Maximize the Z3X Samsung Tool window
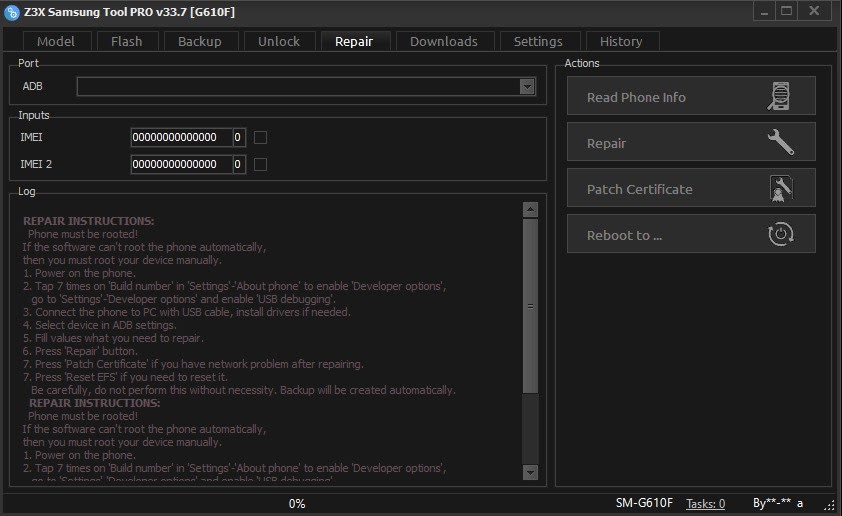 (786, 11)
